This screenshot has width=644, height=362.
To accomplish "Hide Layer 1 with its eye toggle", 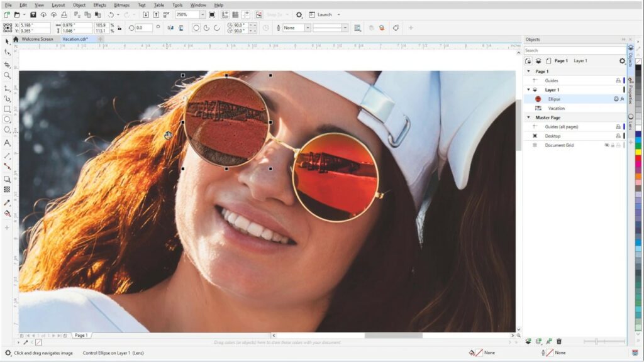I will pyautogui.click(x=535, y=89).
